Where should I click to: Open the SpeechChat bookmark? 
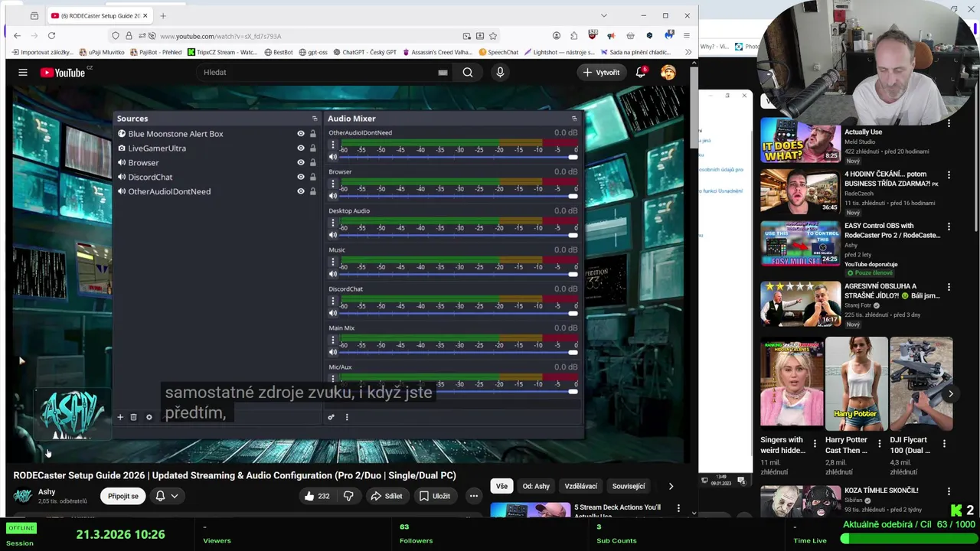[498, 52]
